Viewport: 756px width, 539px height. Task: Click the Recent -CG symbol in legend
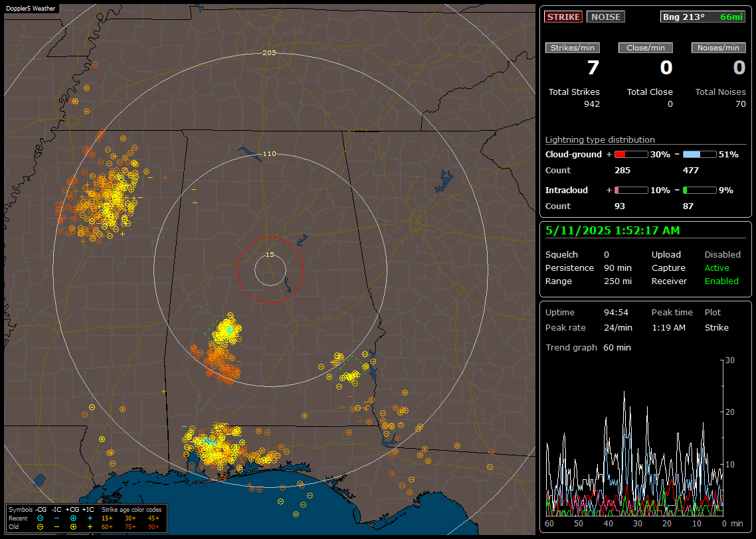pyautogui.click(x=40, y=518)
